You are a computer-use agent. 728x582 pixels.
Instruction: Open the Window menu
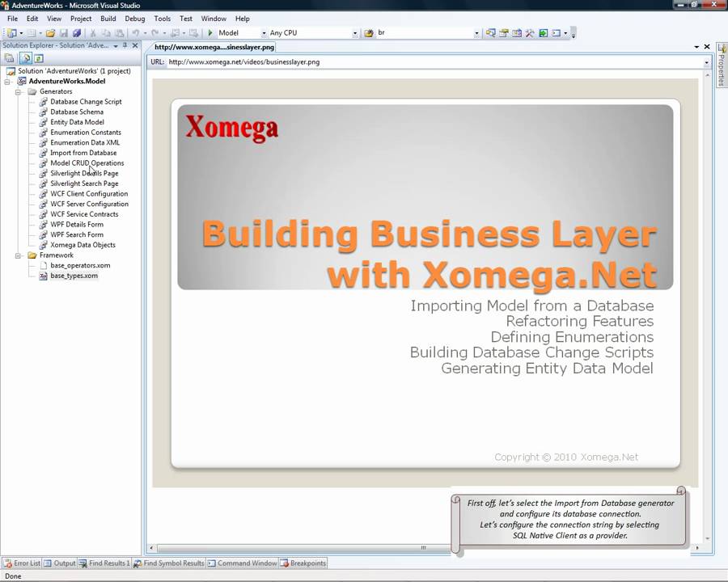point(214,19)
